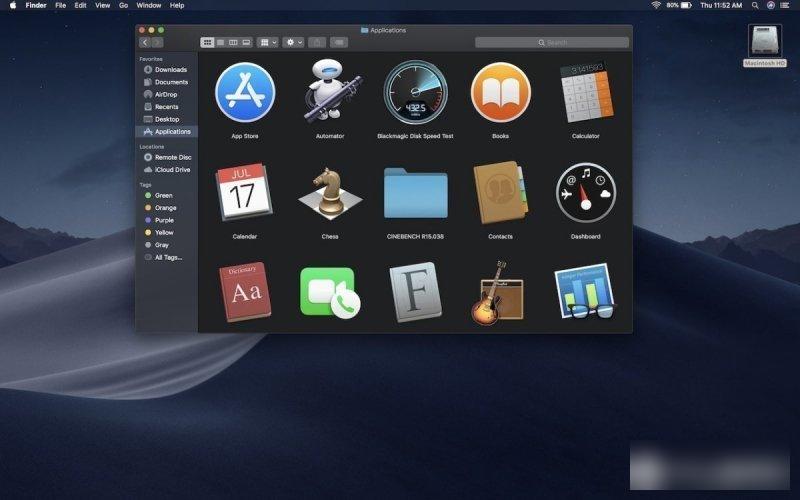The height and width of the screenshot is (500, 800).
Task: Select Downloads in the sidebar
Action: pos(166,69)
